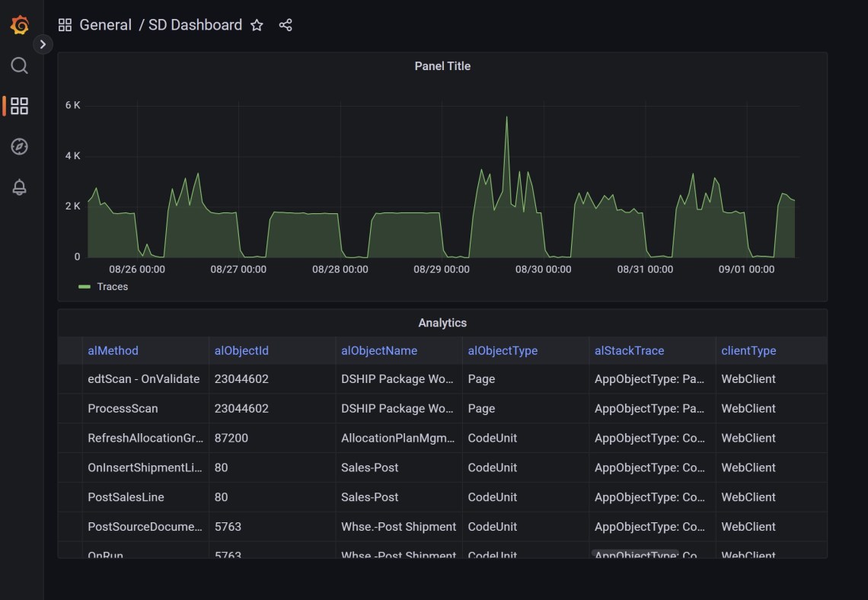868x600 pixels.
Task: Click 'DSHIP Package Wo...' in edtScan row
Action: 398,379
